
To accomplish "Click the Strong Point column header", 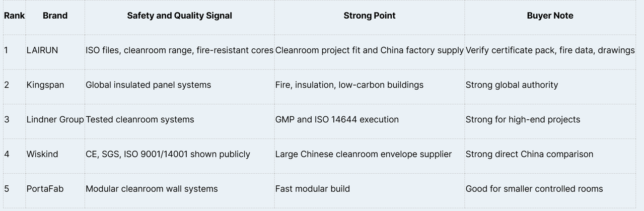I will [x=370, y=16].
